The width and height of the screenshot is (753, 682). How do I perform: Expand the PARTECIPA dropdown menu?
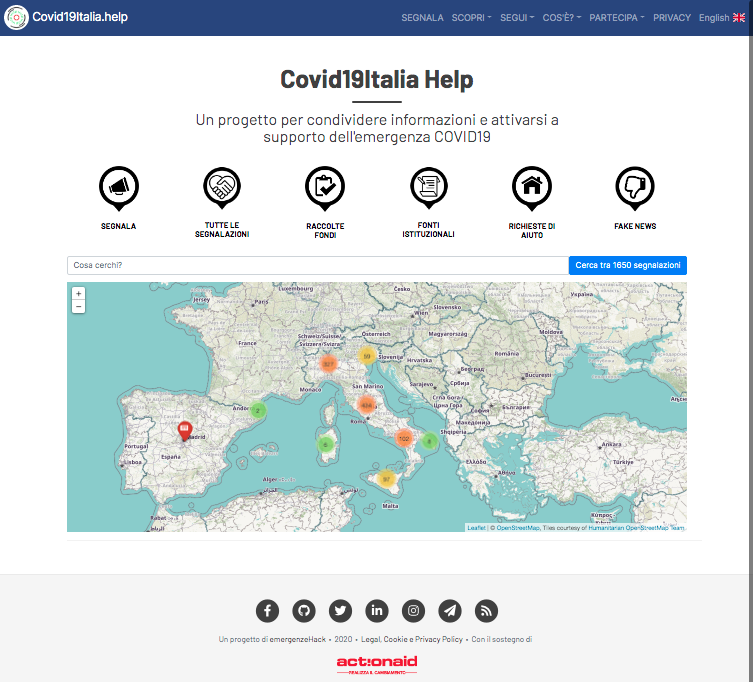click(617, 18)
